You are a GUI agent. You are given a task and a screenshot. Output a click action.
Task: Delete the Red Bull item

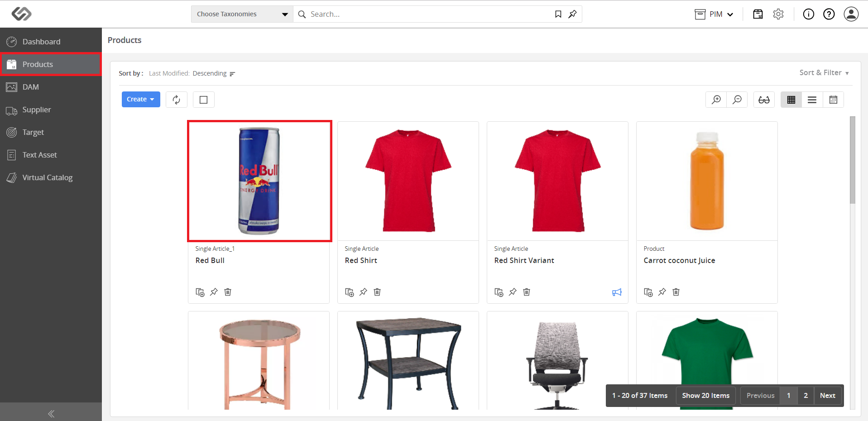point(228,292)
